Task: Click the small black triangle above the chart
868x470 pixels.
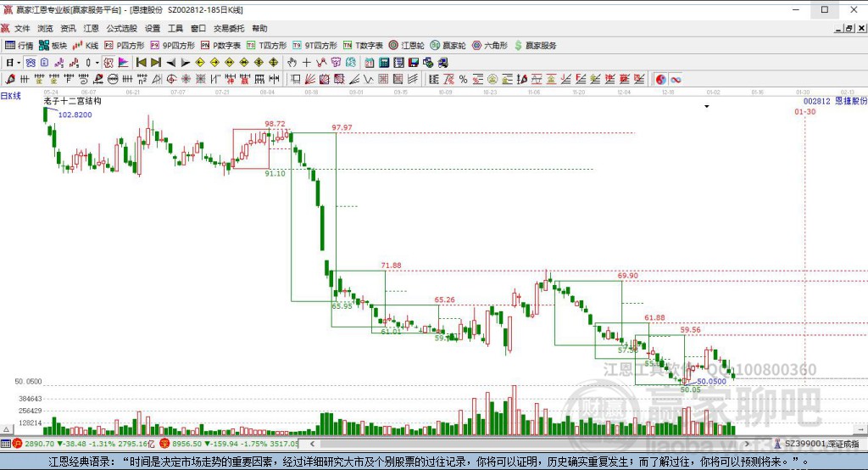Action: tap(706, 106)
